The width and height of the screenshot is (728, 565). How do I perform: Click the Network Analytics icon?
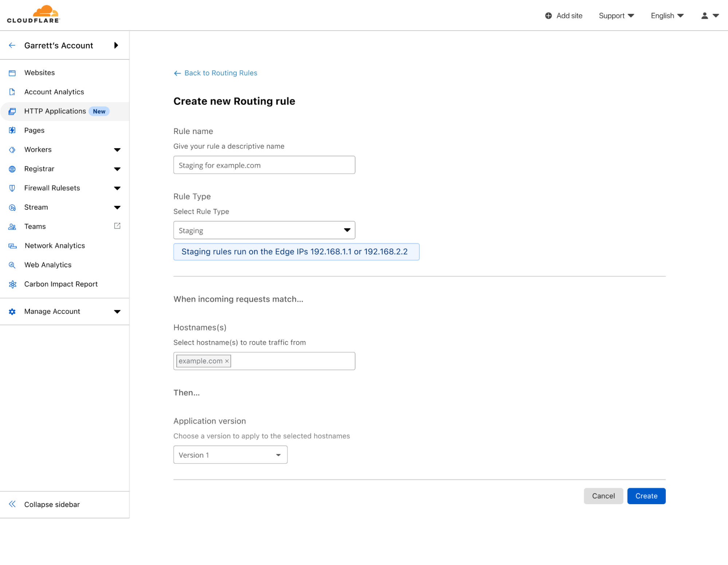(x=12, y=246)
